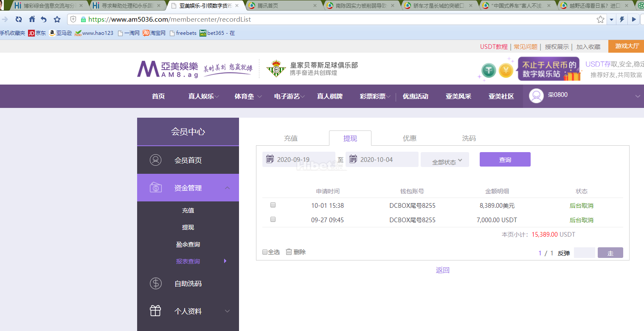Screen dimensions: 644x331
Task: Click the user avatar icon beside 荣0800
Action: [x=536, y=96]
